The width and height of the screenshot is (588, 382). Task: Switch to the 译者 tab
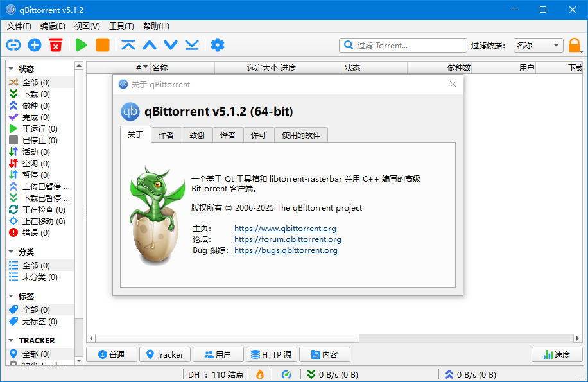point(228,135)
